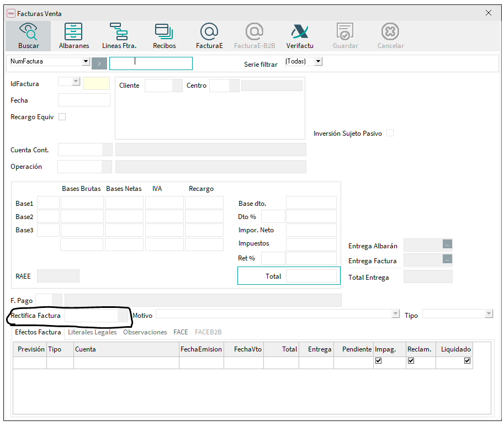The image size is (504, 426).
Task: Expand the Motivo dropdown list
Action: click(x=395, y=314)
